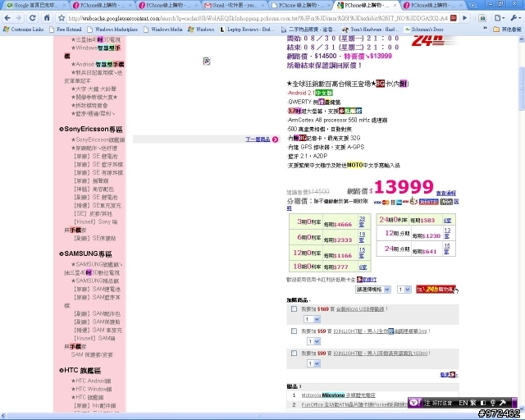Click the pink next product arrow icon
Screen dimensions: 525x420
pos(276,139)
